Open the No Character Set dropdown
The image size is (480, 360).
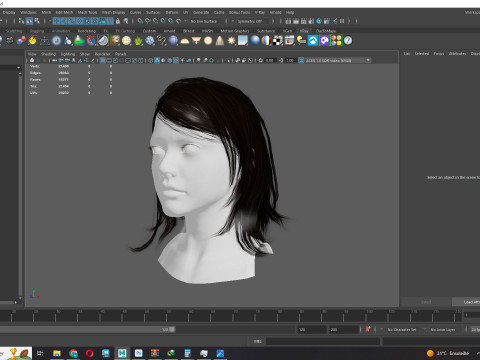403,329
